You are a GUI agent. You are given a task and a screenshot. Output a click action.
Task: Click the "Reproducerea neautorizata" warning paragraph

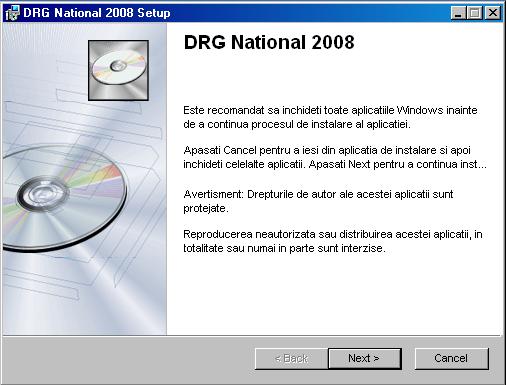[333, 241]
